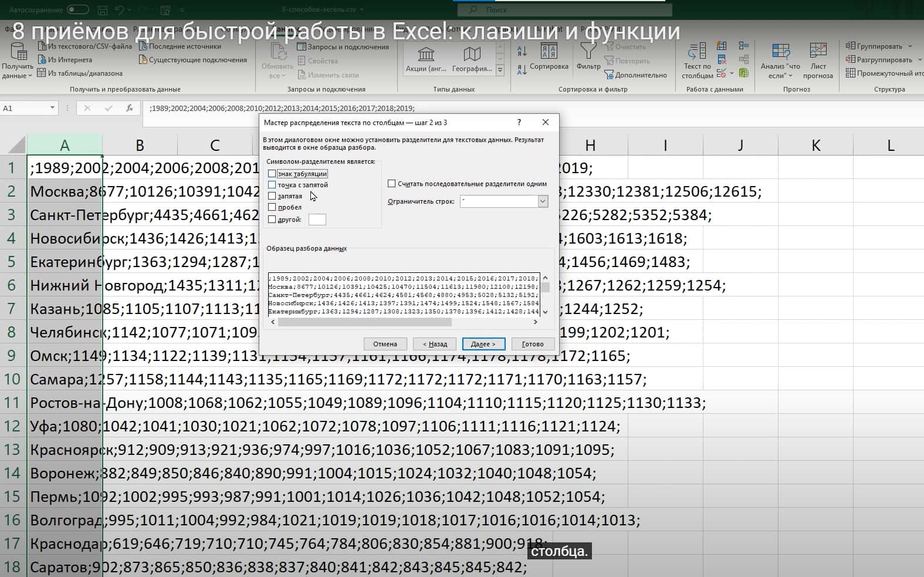924x577 pixels.
Task: Undo the last action in the title bar
Action: click(120, 10)
